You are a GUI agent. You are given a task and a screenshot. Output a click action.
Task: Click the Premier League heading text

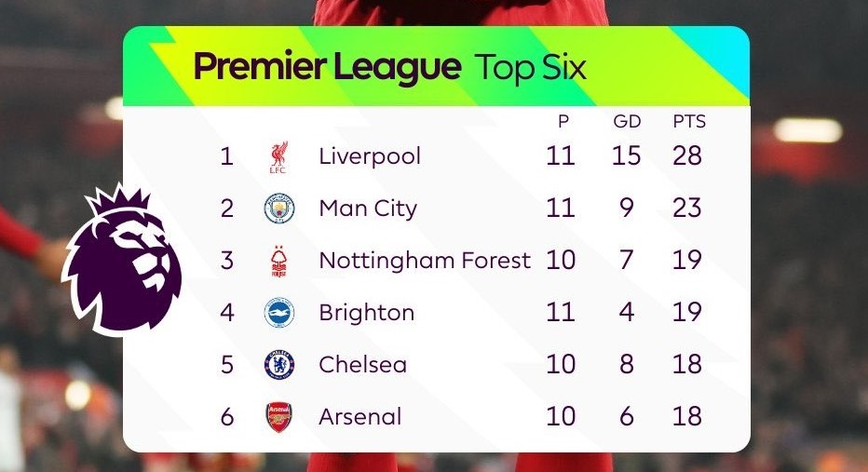pos(327,67)
